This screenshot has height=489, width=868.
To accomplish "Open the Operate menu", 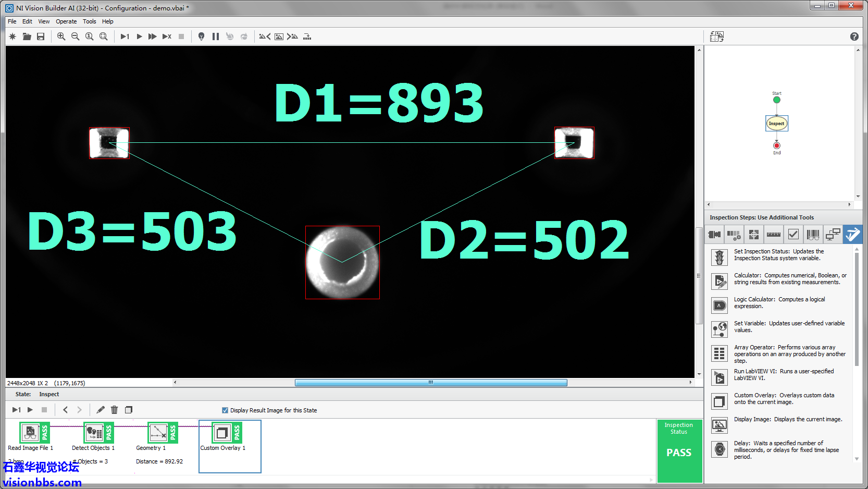I will pyautogui.click(x=66, y=21).
